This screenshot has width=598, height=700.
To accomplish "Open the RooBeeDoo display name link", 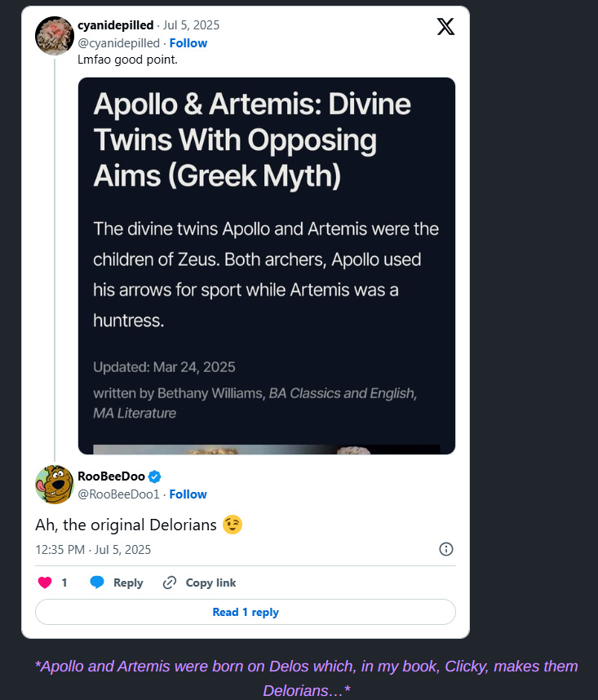I will coord(111,477).
